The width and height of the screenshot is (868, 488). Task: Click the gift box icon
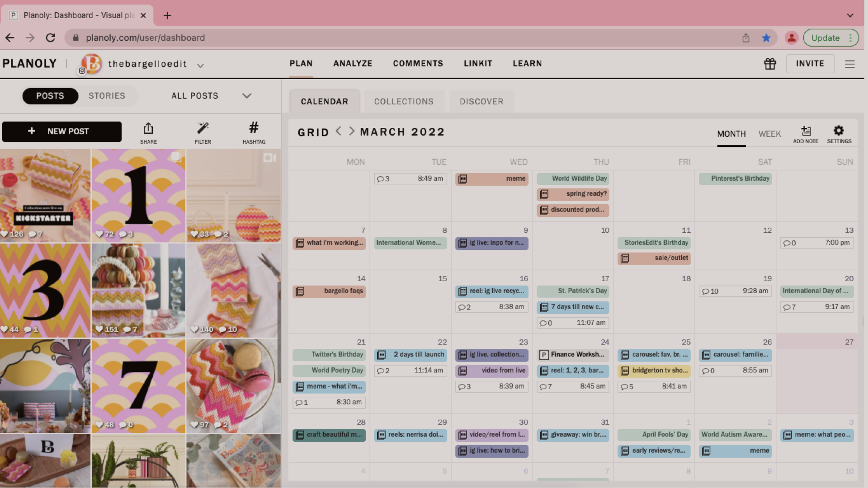coord(770,64)
